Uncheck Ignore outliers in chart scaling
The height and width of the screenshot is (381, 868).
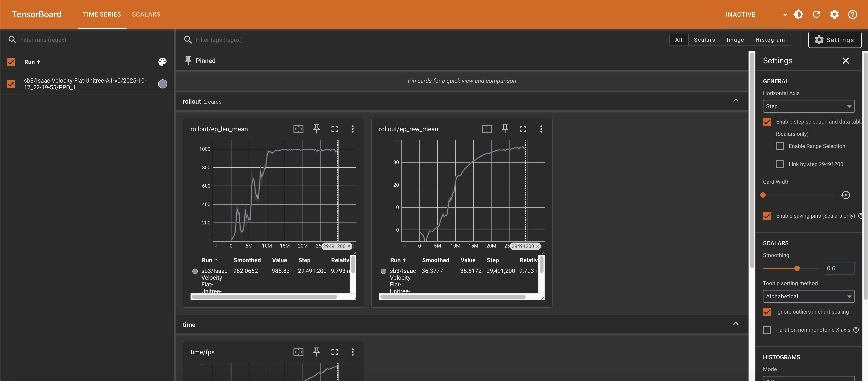pyautogui.click(x=767, y=312)
